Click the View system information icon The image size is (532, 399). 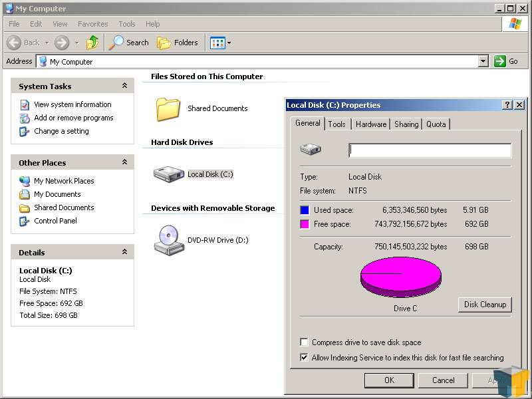click(x=25, y=105)
